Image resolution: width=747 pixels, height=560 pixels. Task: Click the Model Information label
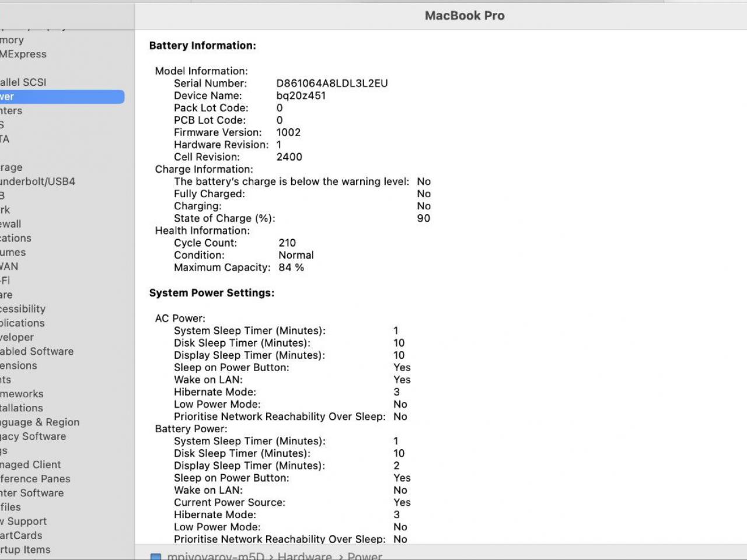pos(201,71)
